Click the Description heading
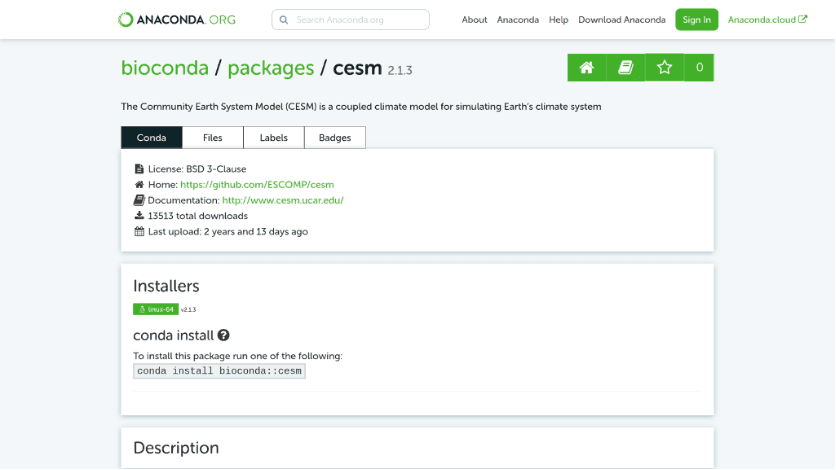Viewport: 836px width, 470px height. (x=176, y=448)
